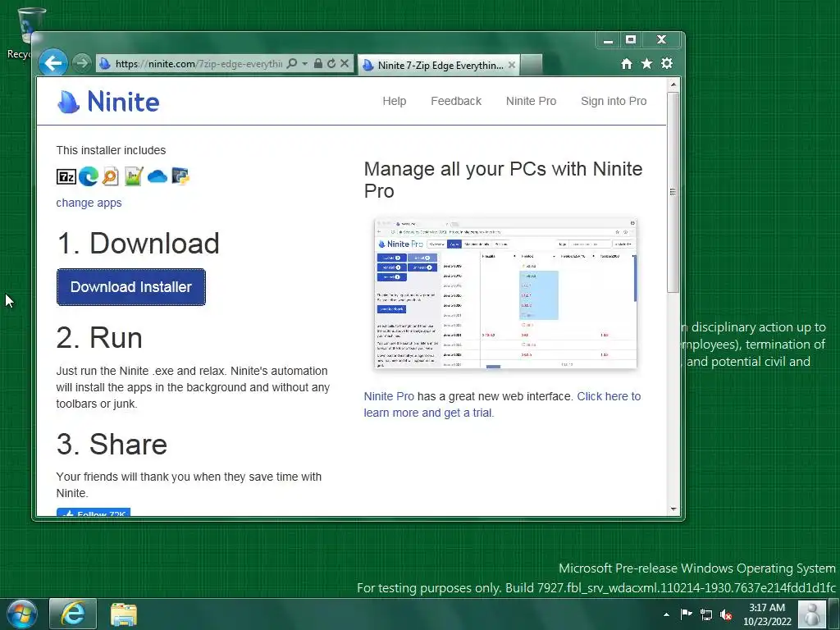Click the Facebook Follow button at page bottom

(94, 512)
